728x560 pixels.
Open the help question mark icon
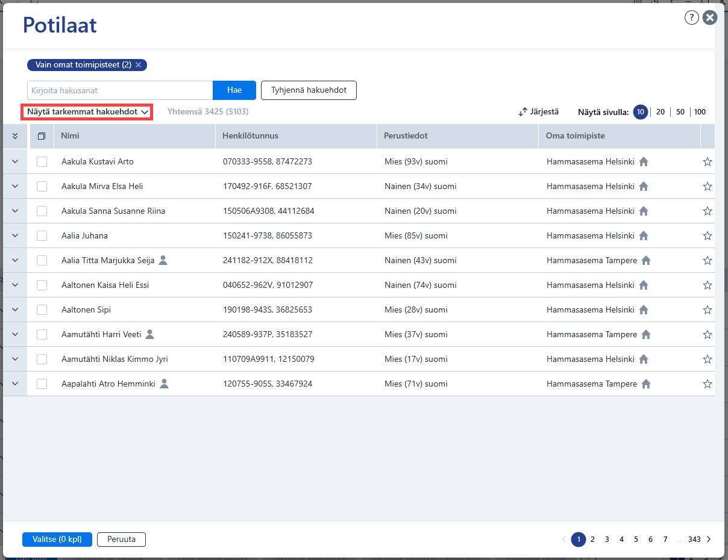tap(692, 18)
